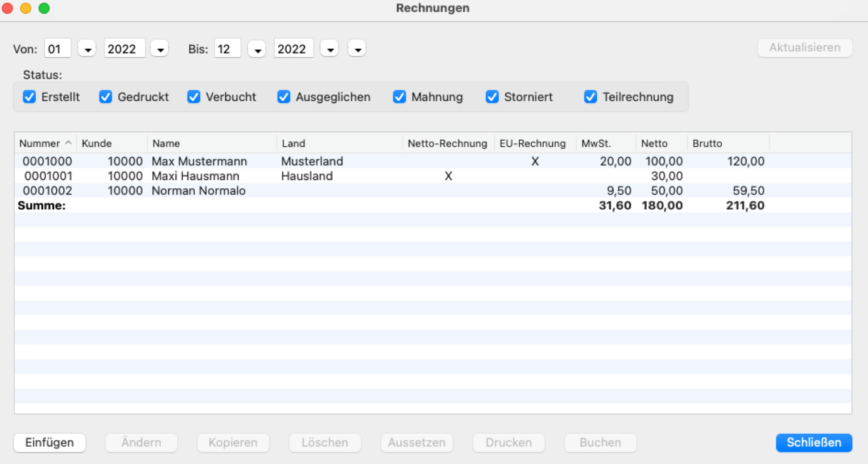Expand the Bis month dropdown

pos(257,49)
